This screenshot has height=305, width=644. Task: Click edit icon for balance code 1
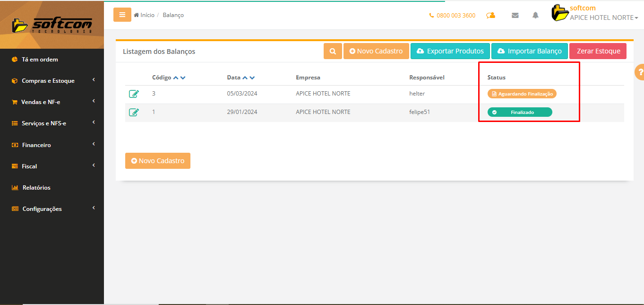(x=134, y=112)
